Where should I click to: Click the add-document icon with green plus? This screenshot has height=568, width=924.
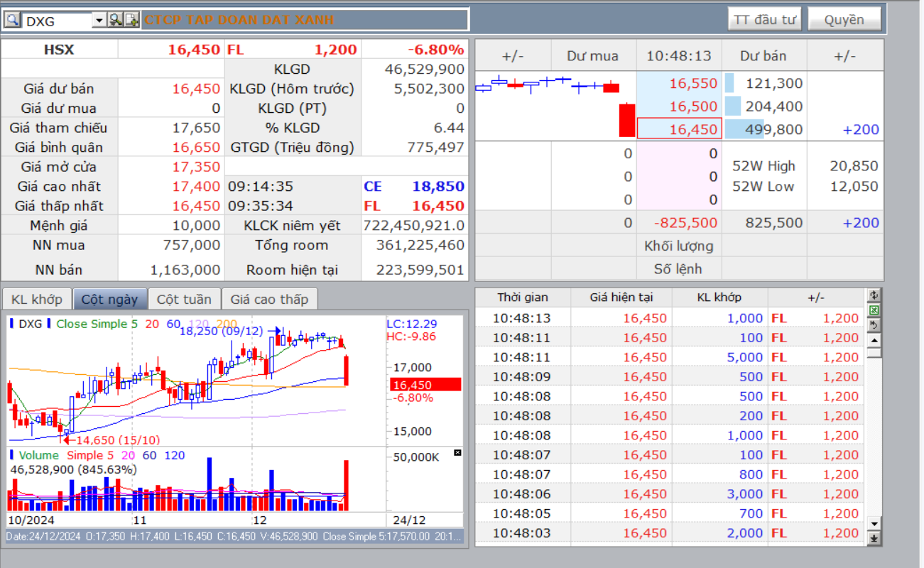(132, 20)
